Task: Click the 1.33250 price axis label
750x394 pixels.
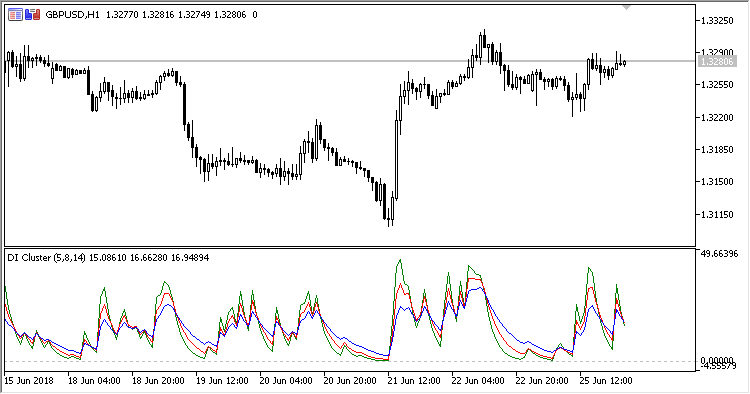Action: [717, 21]
